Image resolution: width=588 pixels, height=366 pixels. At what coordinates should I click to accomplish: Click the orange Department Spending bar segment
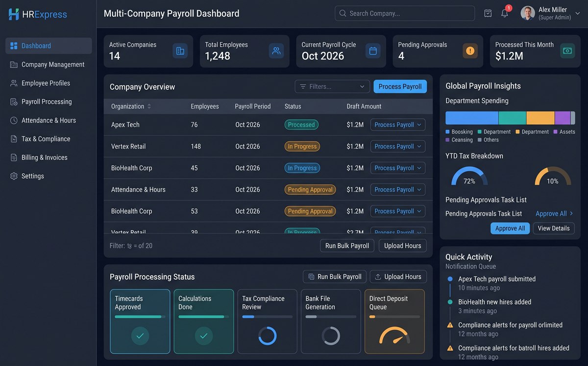[x=540, y=118]
